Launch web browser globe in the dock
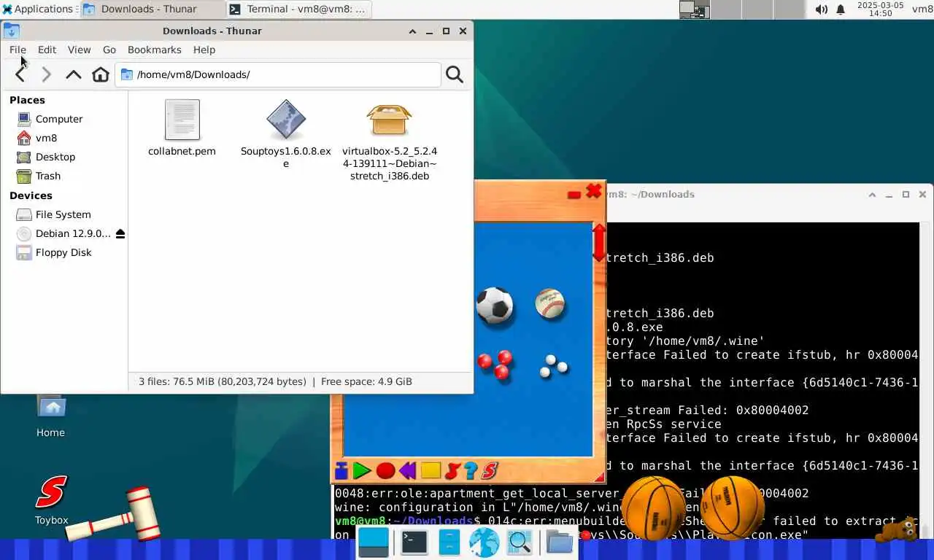This screenshot has width=934, height=560. pyautogui.click(x=484, y=542)
